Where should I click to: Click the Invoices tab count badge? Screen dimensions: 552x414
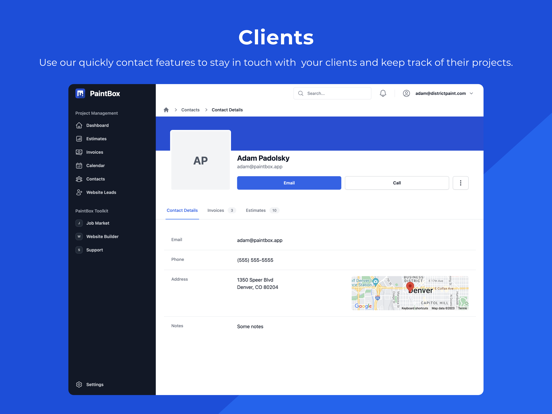coord(232,210)
